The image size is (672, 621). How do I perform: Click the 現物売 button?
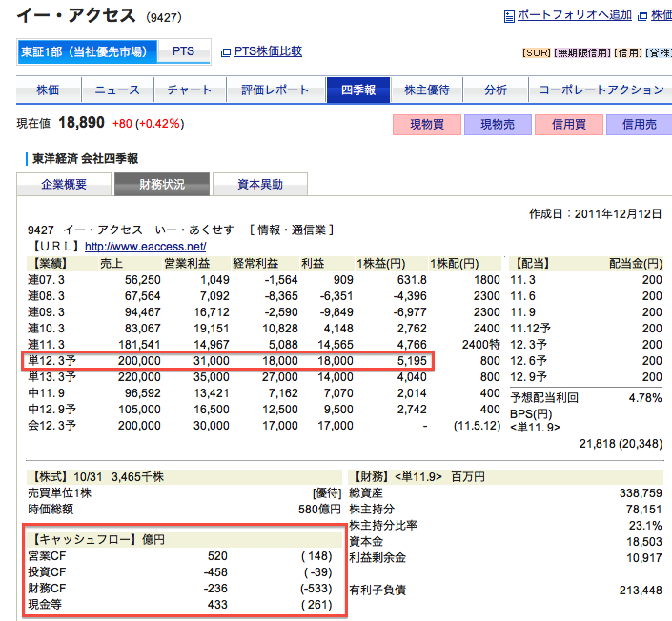(x=498, y=125)
